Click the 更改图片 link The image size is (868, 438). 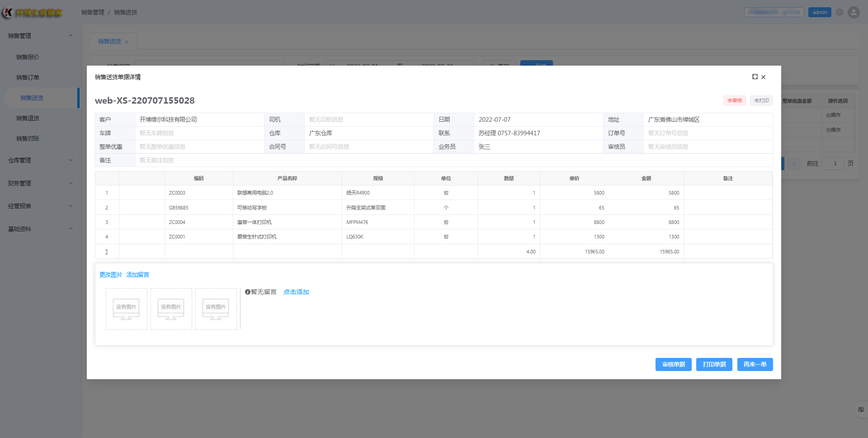coord(111,275)
